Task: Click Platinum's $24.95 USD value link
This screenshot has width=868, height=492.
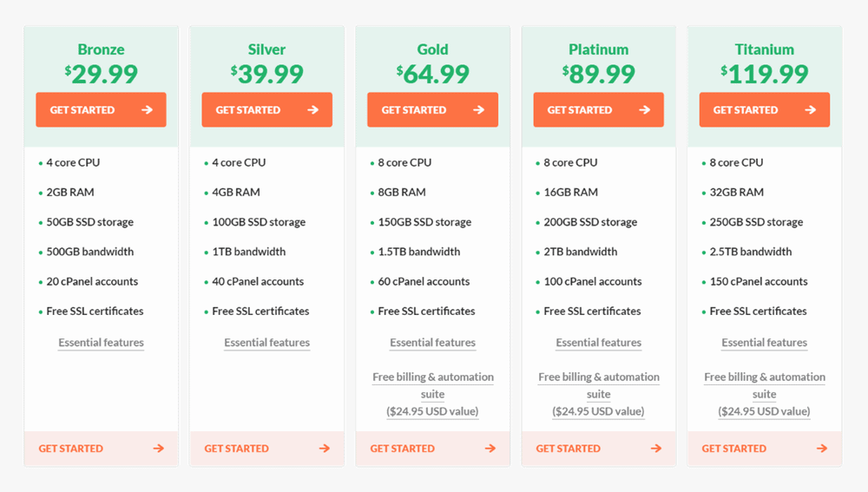Action: [x=598, y=411]
